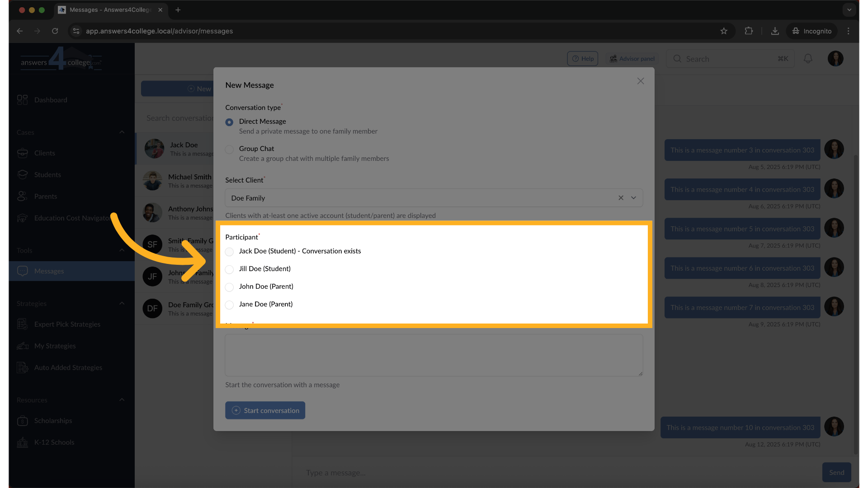Click the notification bell icon
Viewport: 868px width, 488px height.
(x=808, y=59)
